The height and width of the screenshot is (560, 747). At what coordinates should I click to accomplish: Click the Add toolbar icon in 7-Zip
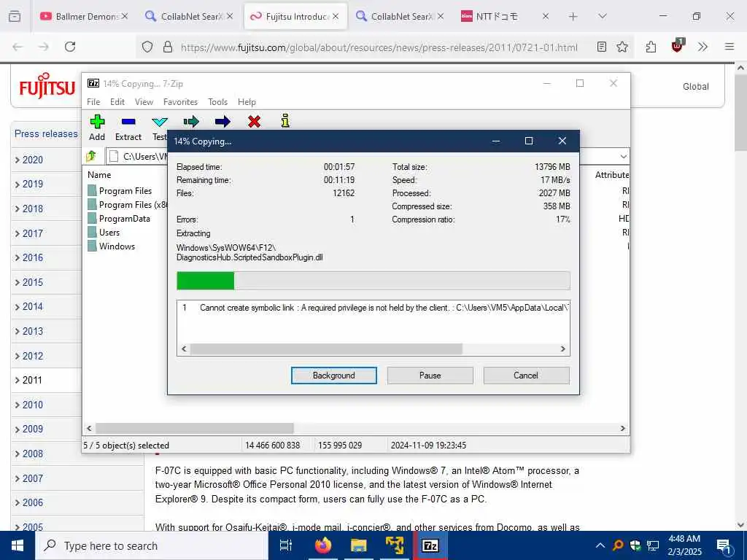97,122
